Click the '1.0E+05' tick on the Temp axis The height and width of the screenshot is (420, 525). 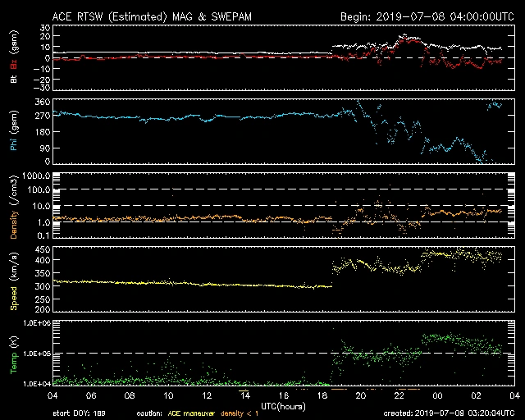36,354
